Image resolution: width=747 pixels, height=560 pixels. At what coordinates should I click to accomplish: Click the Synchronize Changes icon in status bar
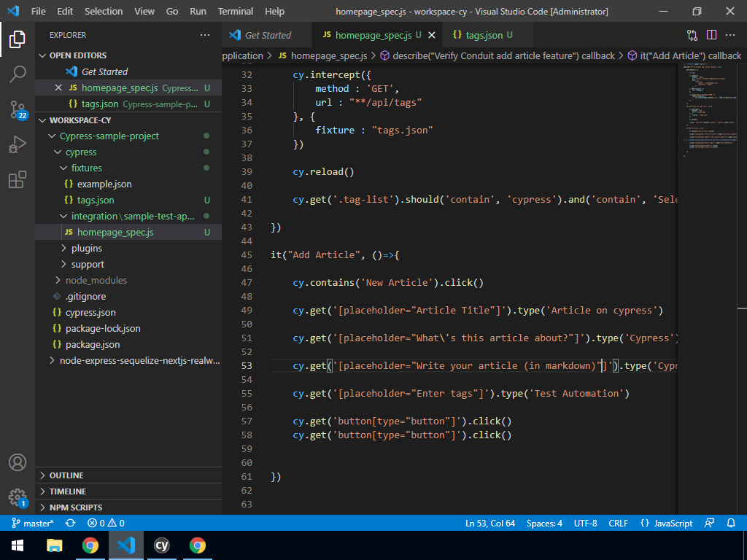[x=70, y=523]
